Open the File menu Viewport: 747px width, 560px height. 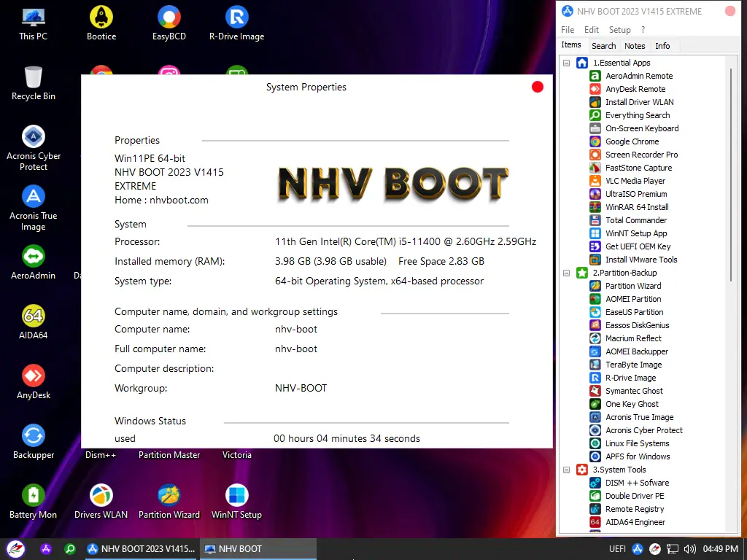click(x=568, y=29)
